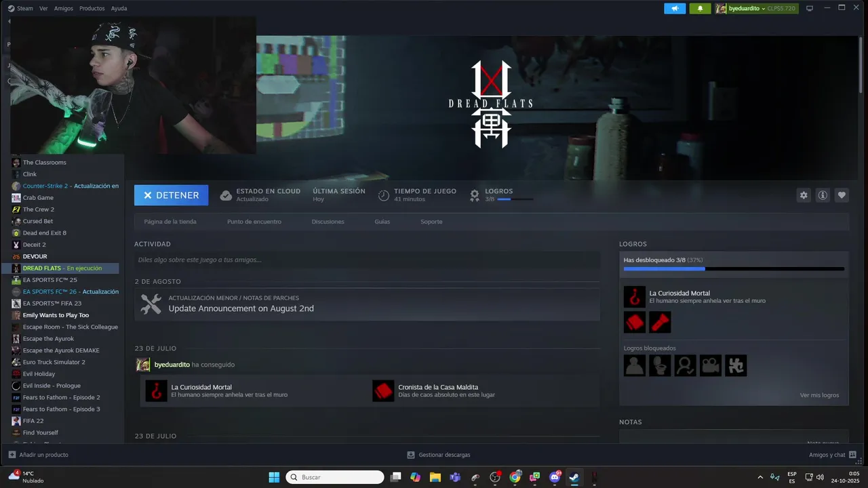
Task: Select locked person-with-checkmark achievement icon
Action: coord(685,365)
